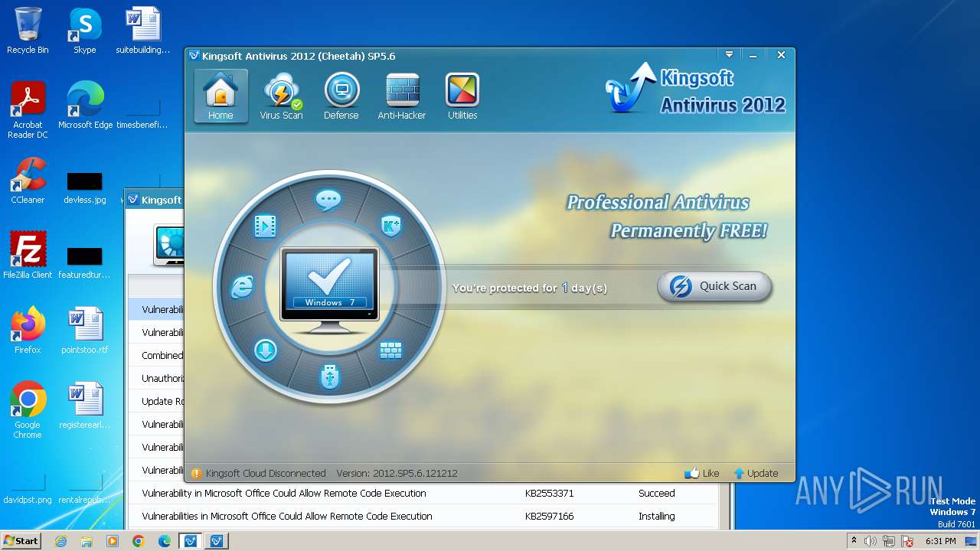Click the keyboard grid icon on the ring
980x551 pixels.
coord(390,350)
